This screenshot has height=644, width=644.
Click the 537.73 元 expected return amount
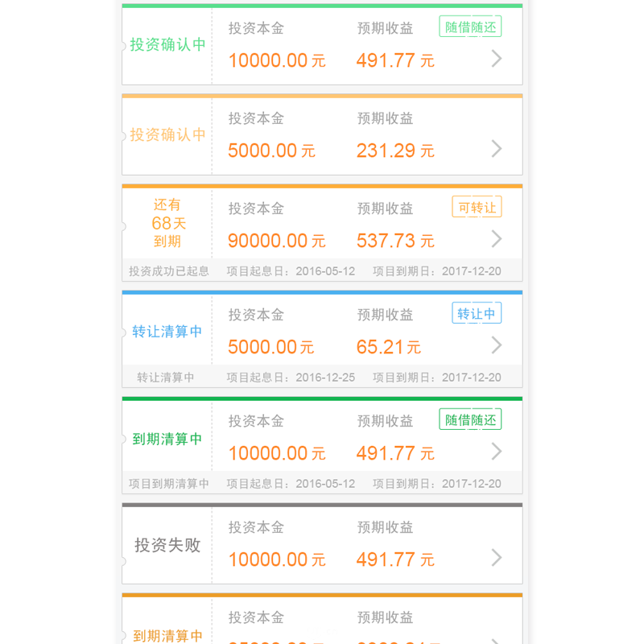395,241
